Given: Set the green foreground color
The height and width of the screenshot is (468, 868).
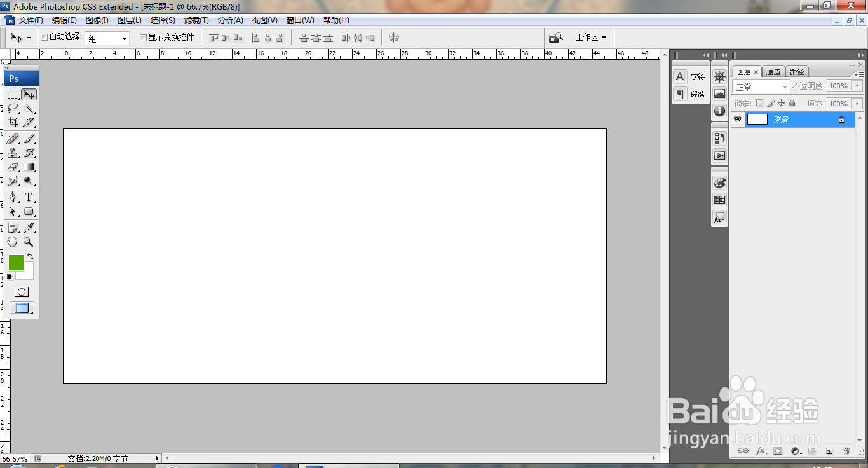Looking at the screenshot, I should (x=16, y=262).
